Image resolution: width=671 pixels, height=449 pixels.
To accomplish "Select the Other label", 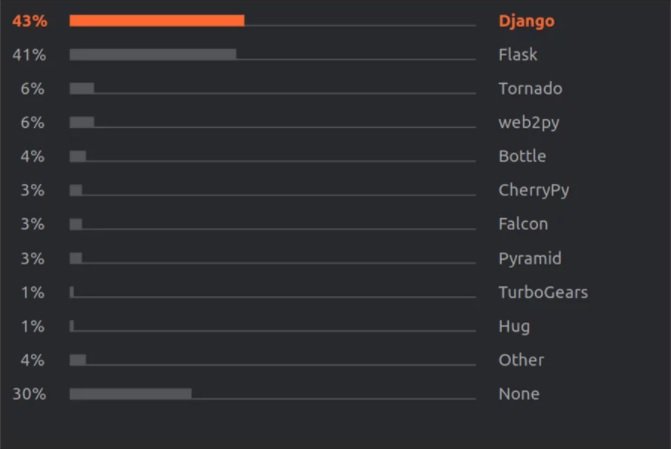I will point(521,360).
